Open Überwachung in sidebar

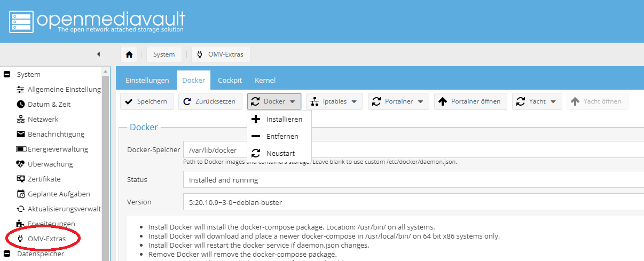pyautogui.click(x=50, y=164)
